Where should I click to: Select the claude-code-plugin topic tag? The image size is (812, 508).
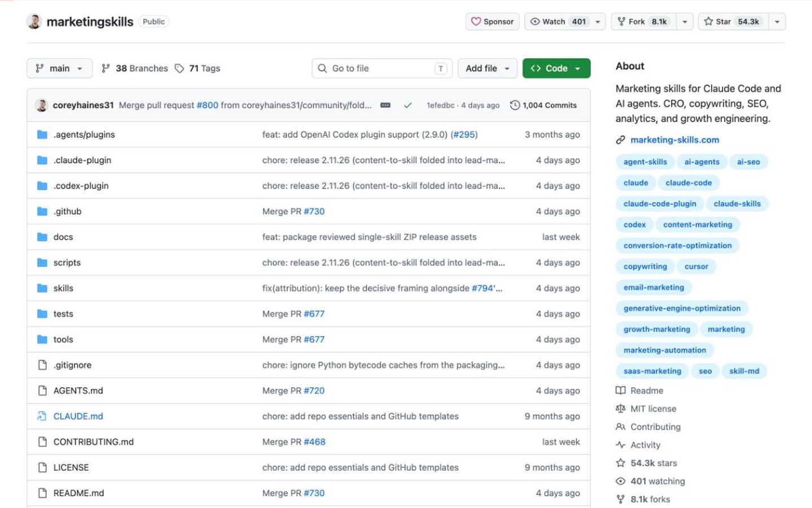coord(660,204)
